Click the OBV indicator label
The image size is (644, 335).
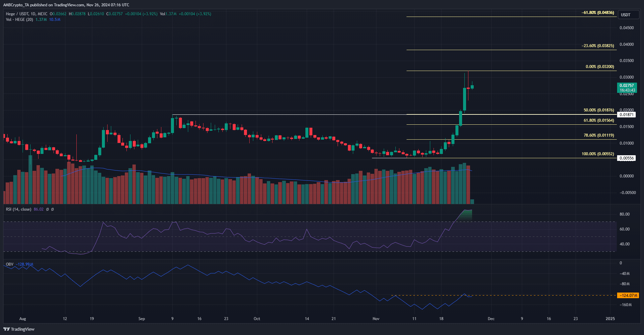pyautogui.click(x=10, y=264)
